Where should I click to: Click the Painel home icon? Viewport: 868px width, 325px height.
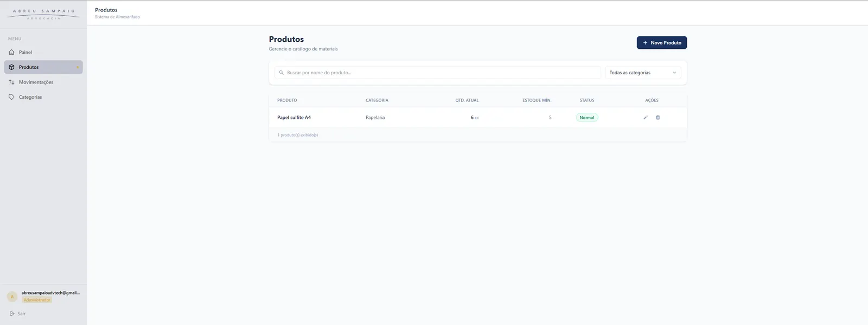pos(12,52)
